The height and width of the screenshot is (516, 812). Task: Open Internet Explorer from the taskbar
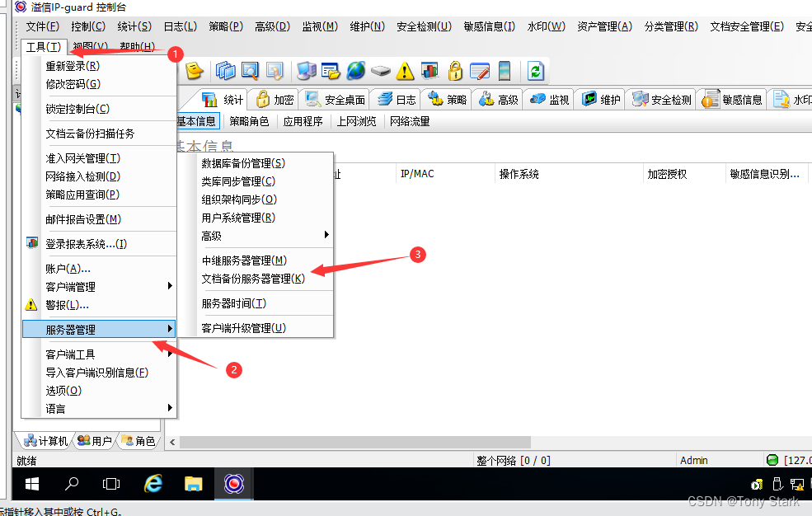(153, 483)
